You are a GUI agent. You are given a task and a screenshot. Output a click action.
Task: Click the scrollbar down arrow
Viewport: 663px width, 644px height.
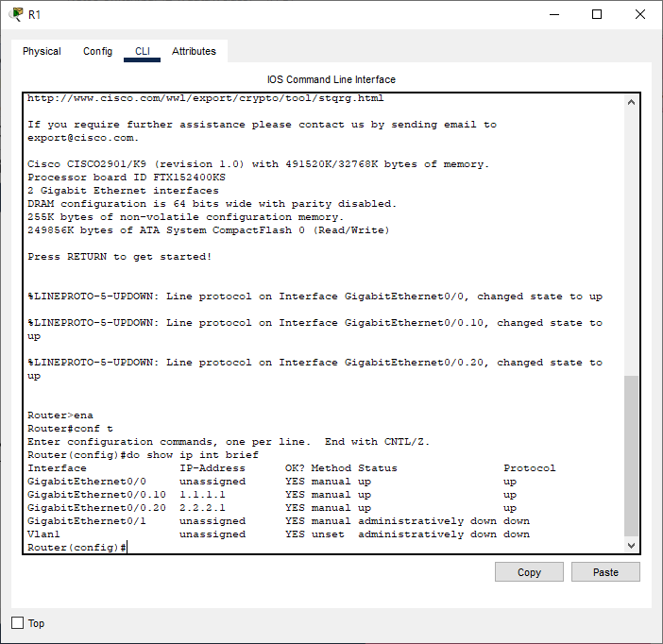pos(631,546)
